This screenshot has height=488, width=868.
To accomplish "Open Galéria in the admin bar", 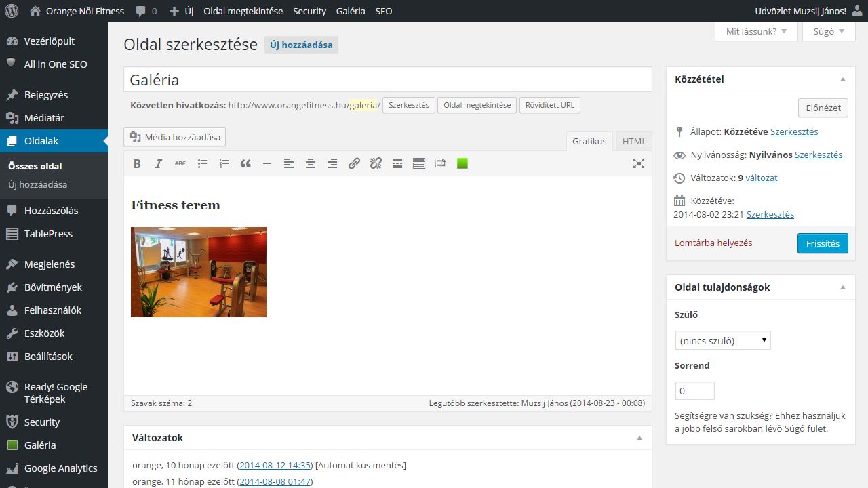I will pos(351,11).
